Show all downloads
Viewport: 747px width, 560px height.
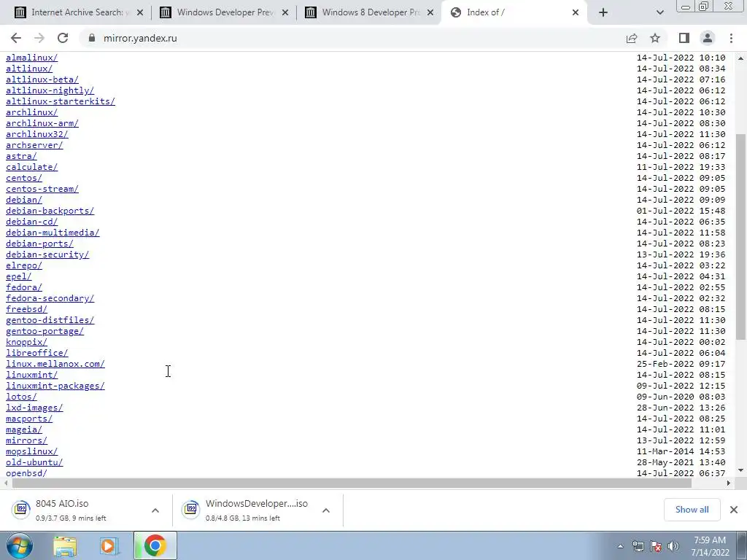tap(692, 510)
